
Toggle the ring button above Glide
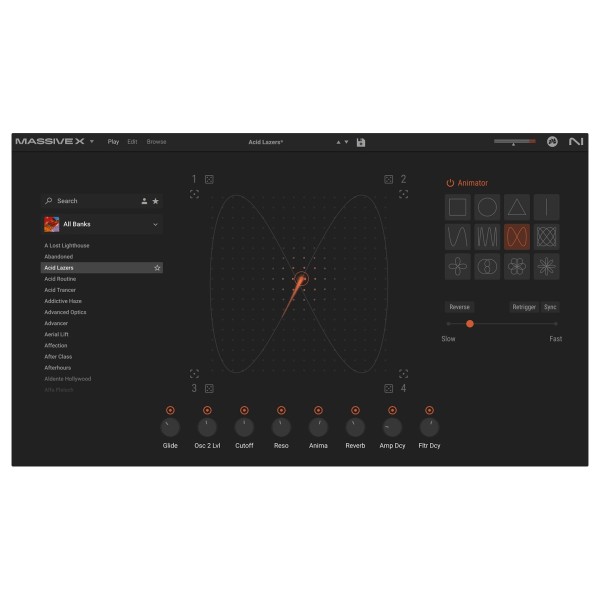click(170, 410)
